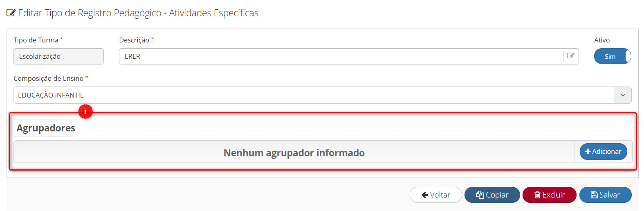
Task: Click the Tipo de Turma field Escolarização
Action: (x=58, y=56)
